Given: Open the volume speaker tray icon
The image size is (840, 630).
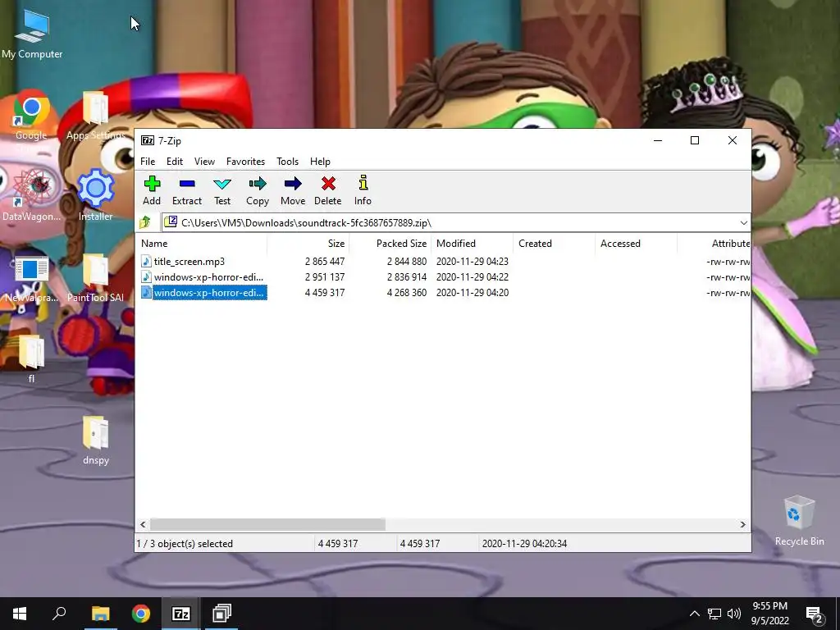Looking at the screenshot, I should point(734,614).
